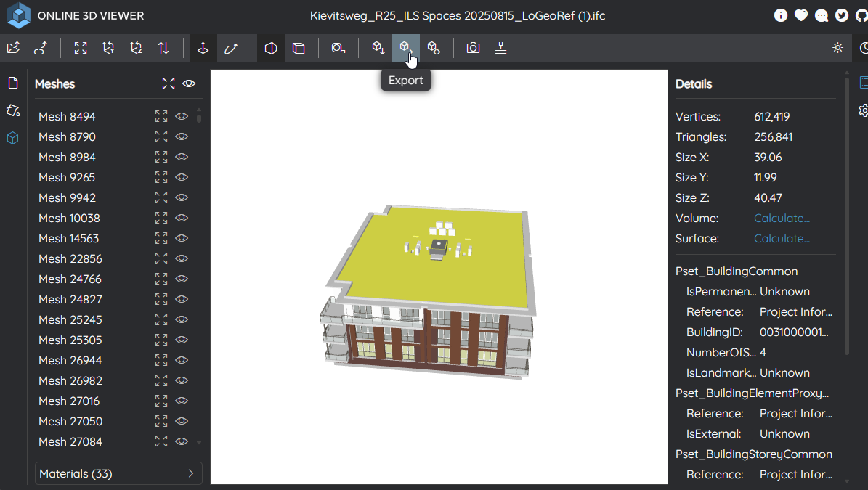Click the Details panel vertical scrollbar

tap(846, 218)
